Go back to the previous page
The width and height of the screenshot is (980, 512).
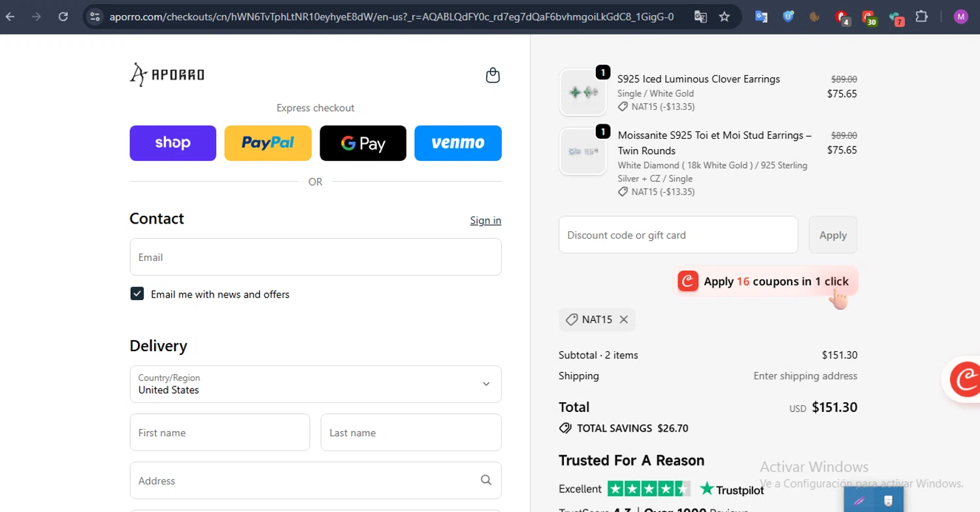(10, 16)
